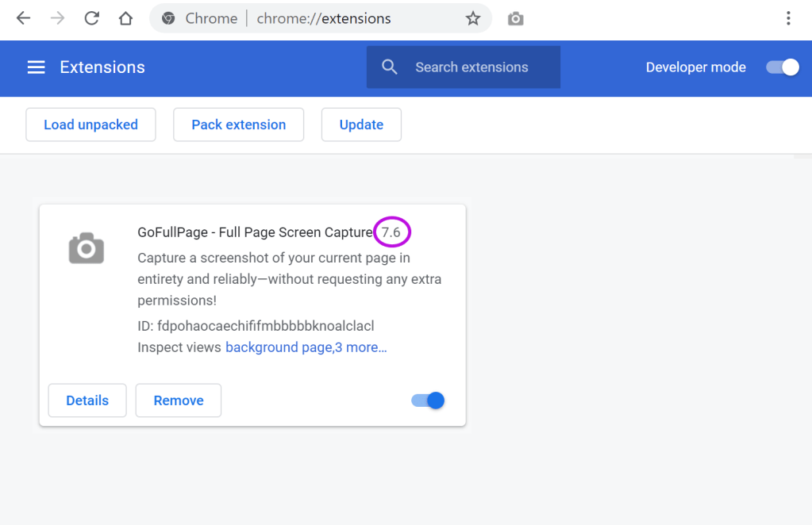
Task: Disable the GoFullPage extension toggle
Action: tap(428, 400)
